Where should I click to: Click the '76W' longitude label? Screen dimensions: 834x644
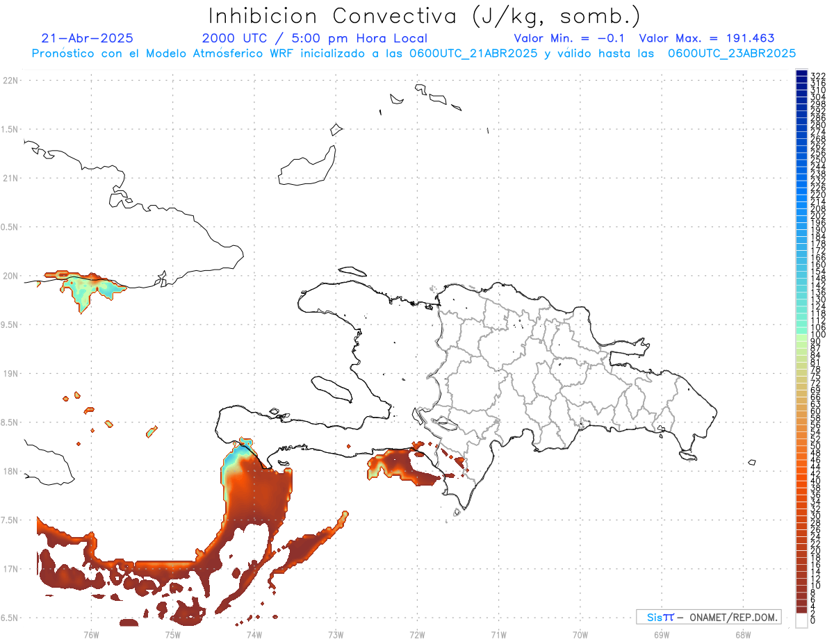click(91, 634)
